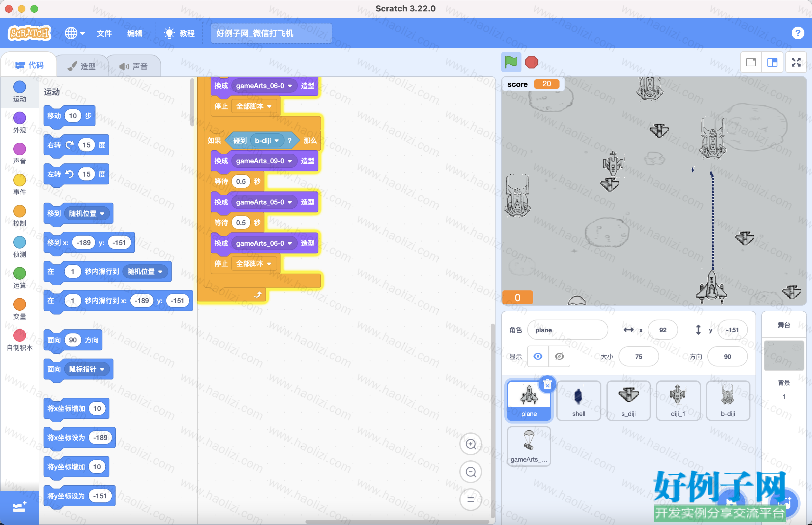
Task: Select the 事件 events category
Action: click(19, 185)
